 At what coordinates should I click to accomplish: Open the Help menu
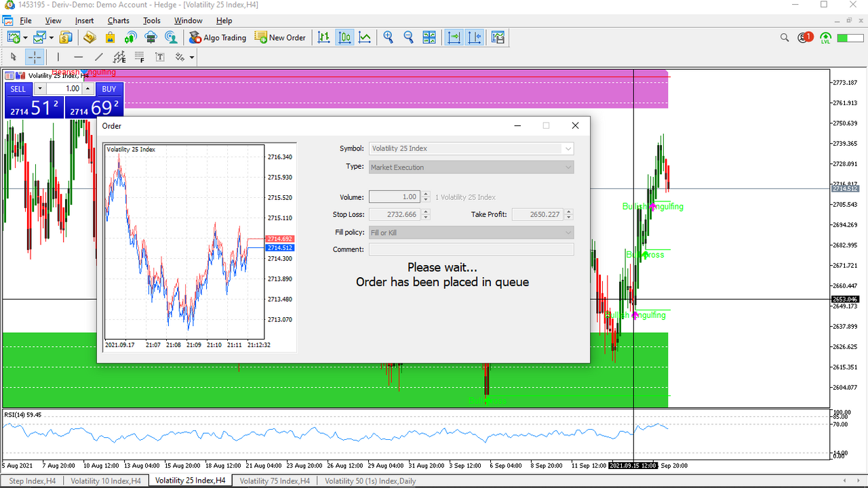[224, 20]
